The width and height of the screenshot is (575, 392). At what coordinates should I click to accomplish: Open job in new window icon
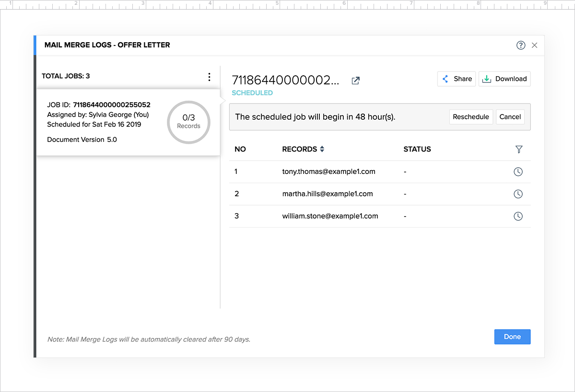click(x=355, y=81)
